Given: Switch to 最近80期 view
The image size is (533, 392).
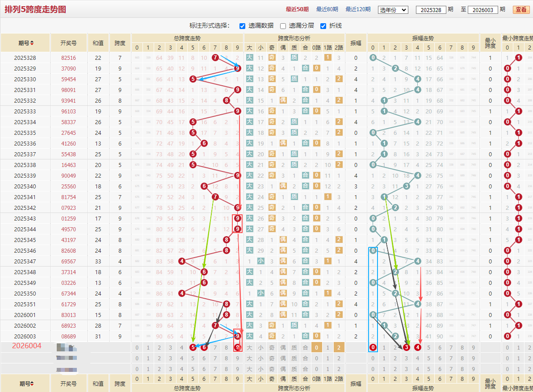Looking at the screenshot, I should (327, 9).
